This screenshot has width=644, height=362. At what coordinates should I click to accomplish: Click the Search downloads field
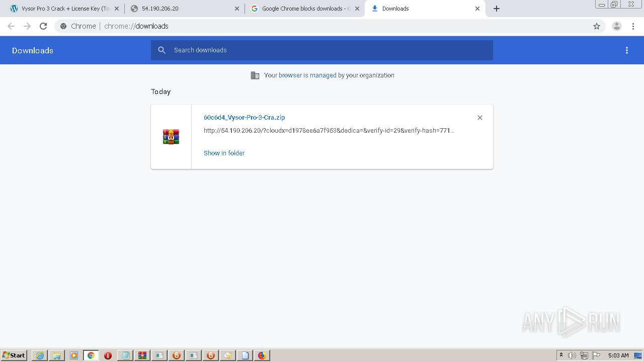(322, 50)
